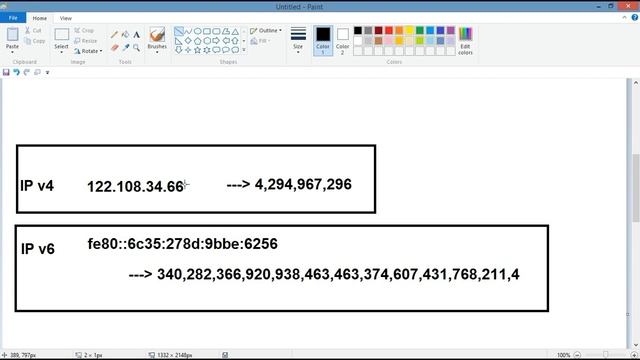
Task: Choose the Polygon shape
Action: (x=226, y=31)
